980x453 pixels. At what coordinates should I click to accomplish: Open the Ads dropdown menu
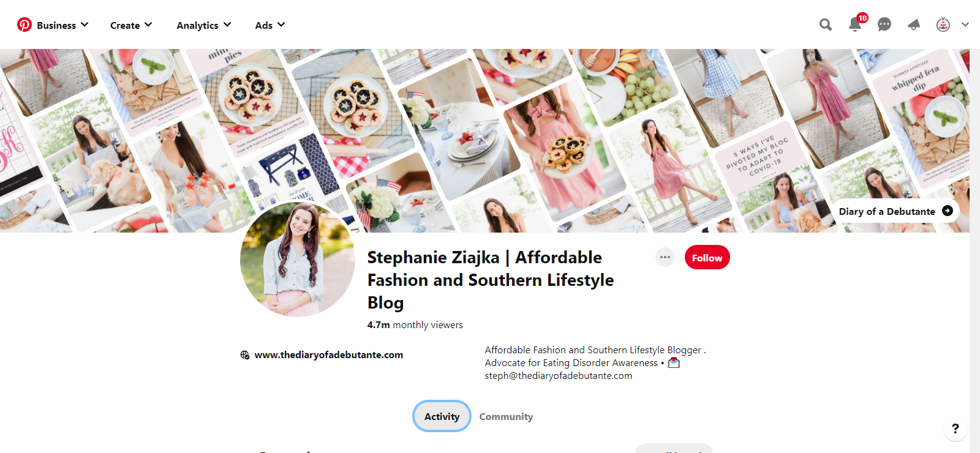(x=270, y=25)
